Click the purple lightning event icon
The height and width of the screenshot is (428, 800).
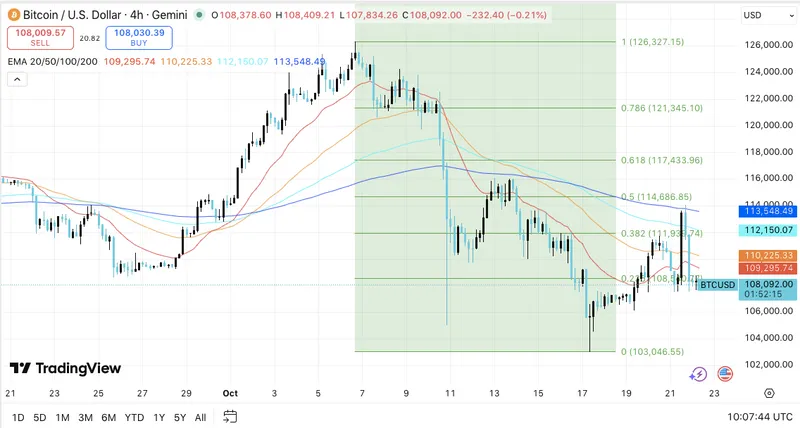point(699,374)
